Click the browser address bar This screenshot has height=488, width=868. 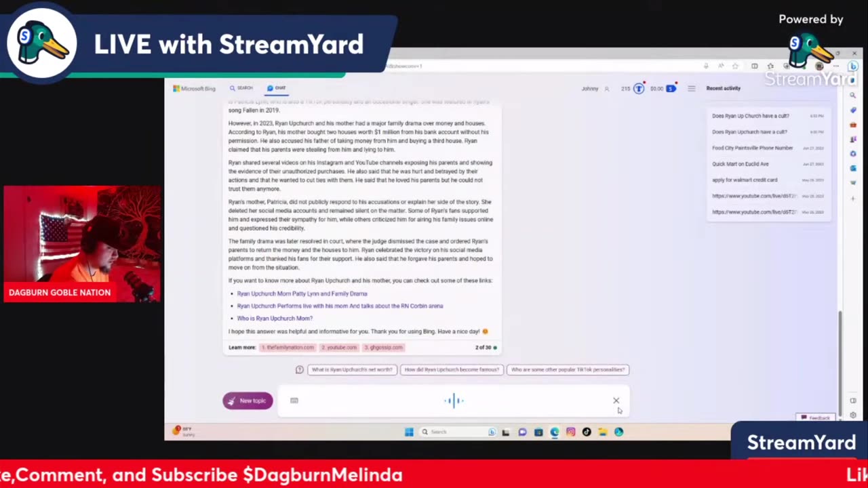click(x=542, y=66)
